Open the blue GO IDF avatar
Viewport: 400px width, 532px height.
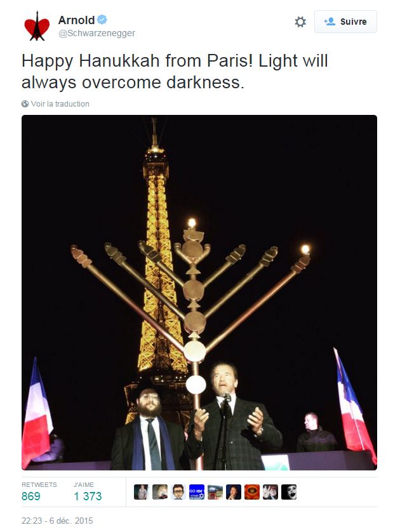click(196, 492)
